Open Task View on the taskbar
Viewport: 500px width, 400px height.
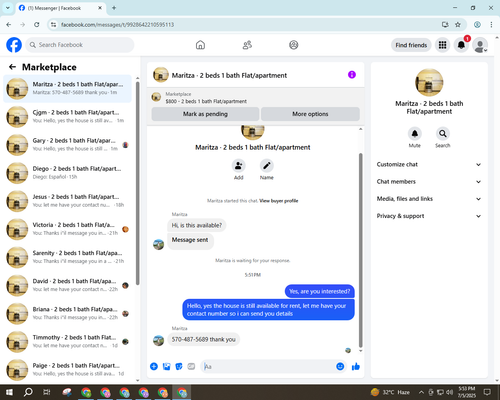pos(47,392)
